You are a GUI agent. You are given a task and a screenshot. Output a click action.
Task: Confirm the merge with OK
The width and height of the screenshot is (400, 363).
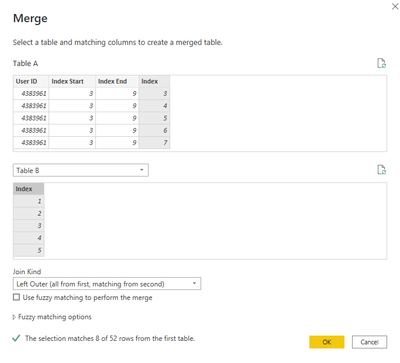click(327, 342)
